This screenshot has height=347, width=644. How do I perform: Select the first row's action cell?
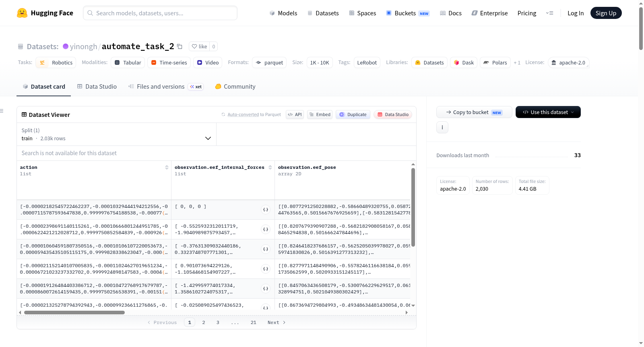point(94,210)
